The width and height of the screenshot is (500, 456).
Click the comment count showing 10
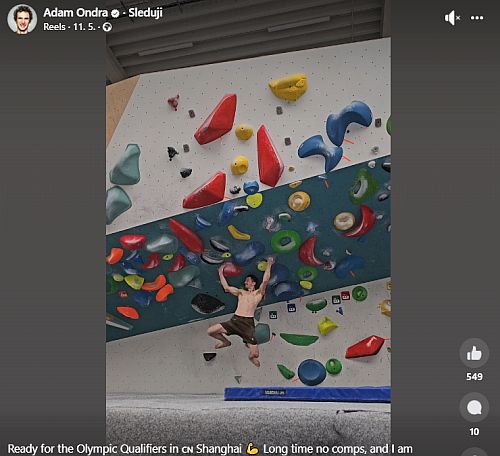474,432
